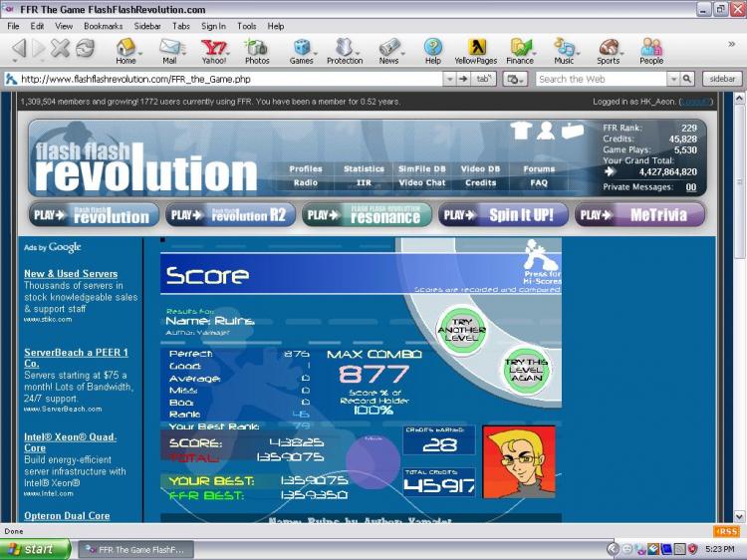
Task: Click the t-shirt icon in site header
Action: pos(520,130)
